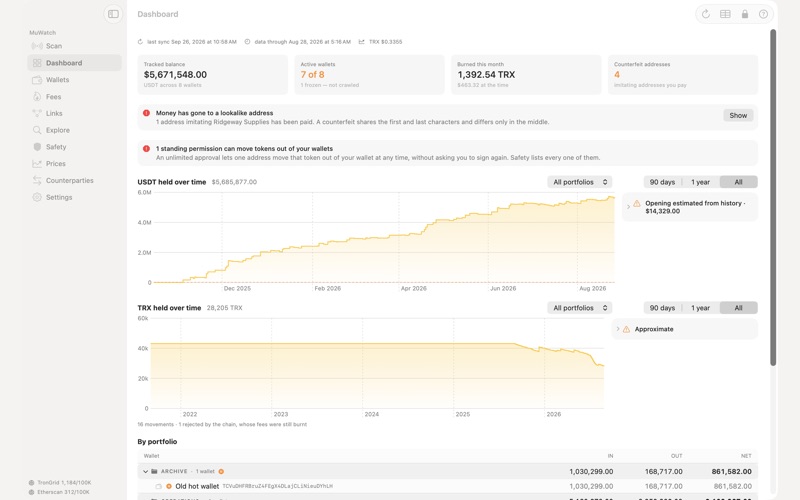The image size is (800, 500).
Task: Click clock icon beside data through date
Action: coord(247,42)
